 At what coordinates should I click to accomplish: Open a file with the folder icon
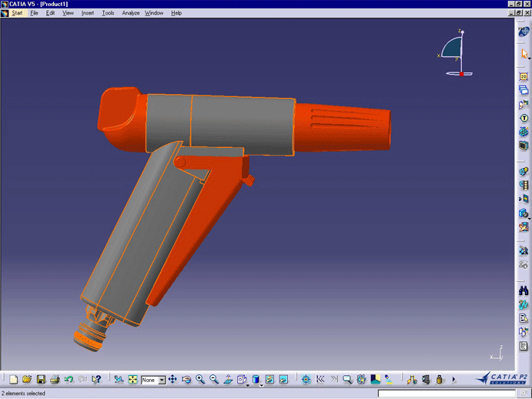tap(27, 380)
